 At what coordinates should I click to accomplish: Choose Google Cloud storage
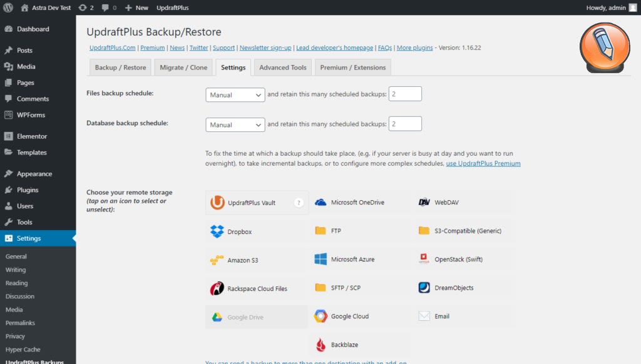(x=360, y=316)
